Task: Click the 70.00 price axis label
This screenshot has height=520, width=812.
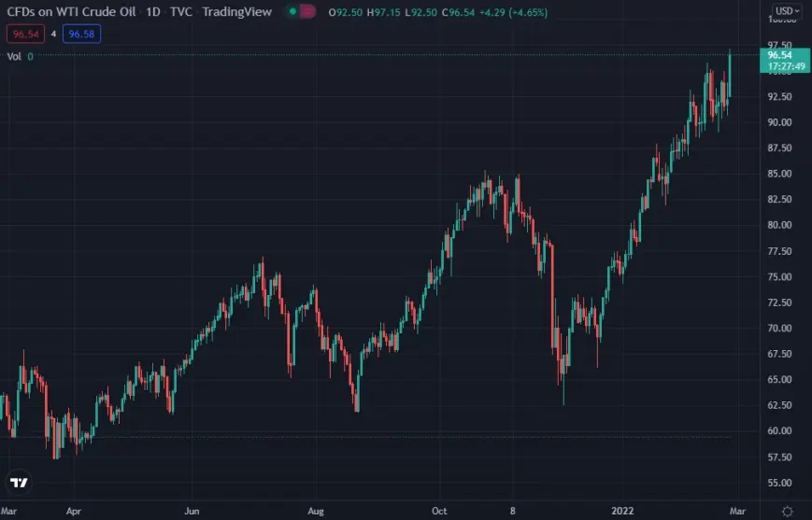Action: (x=779, y=328)
